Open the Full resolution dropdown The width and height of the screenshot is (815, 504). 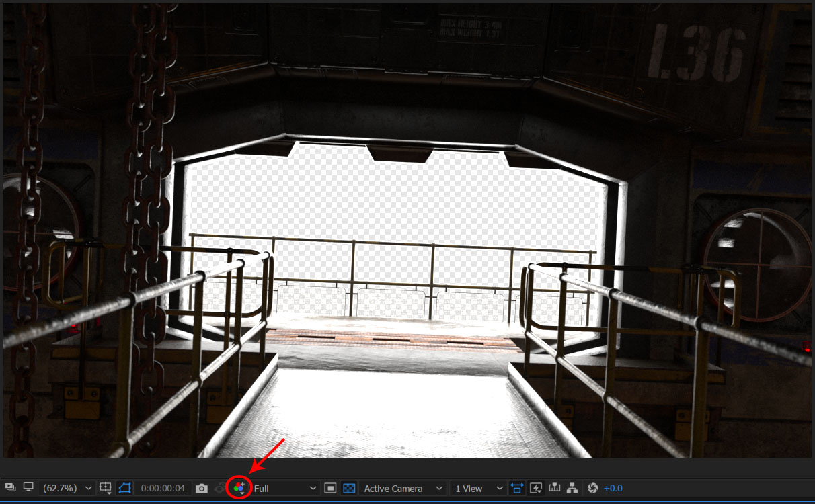tap(285, 489)
